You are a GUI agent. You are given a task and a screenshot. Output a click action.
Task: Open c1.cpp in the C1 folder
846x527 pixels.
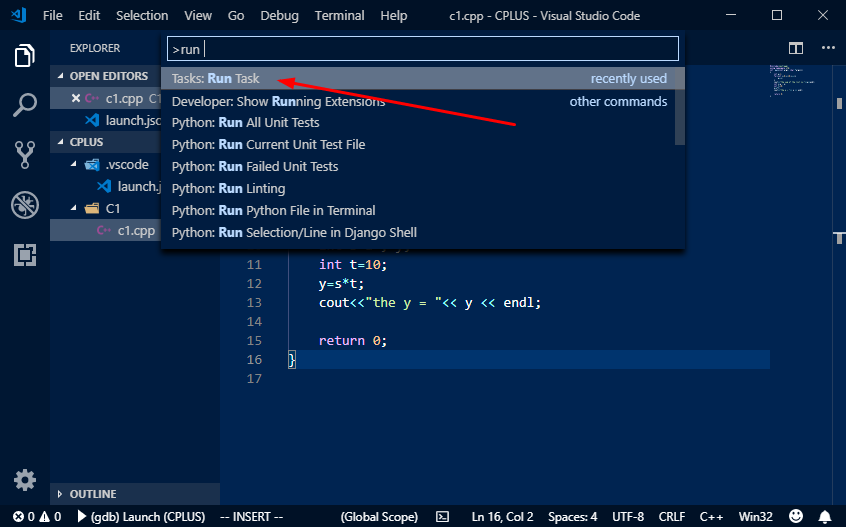tap(106, 230)
